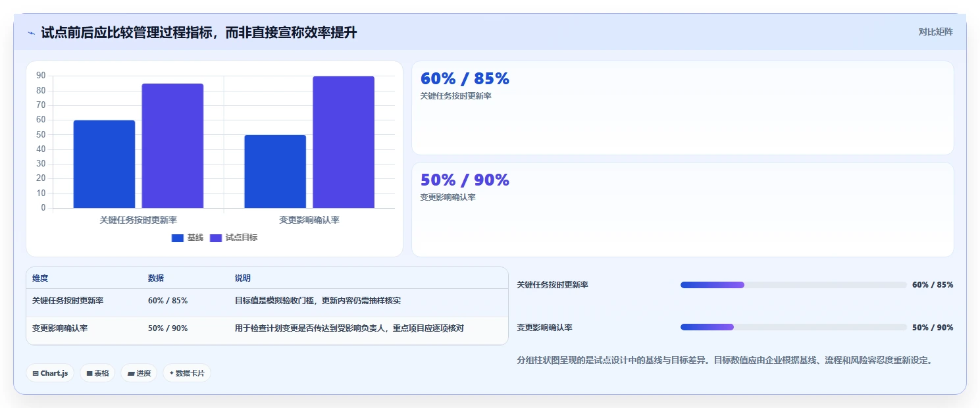Click the 90 value on y-axis
This screenshot has height=408, width=980.
(41, 76)
